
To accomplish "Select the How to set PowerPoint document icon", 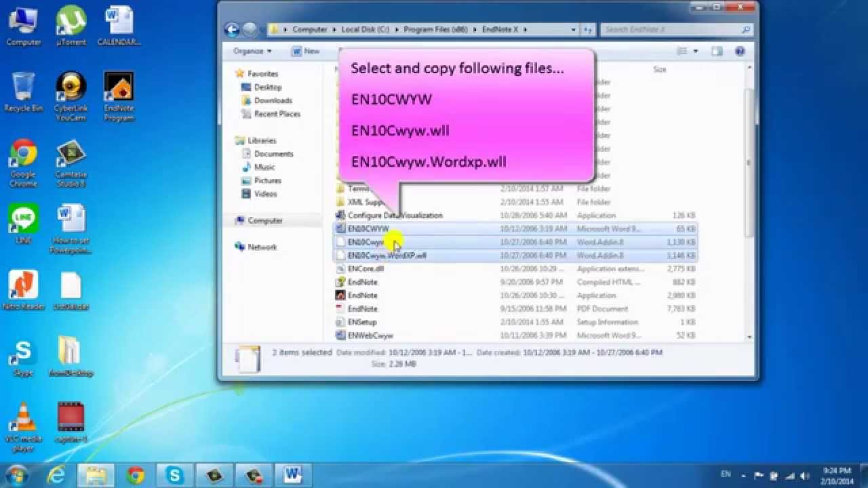I will (71, 229).
